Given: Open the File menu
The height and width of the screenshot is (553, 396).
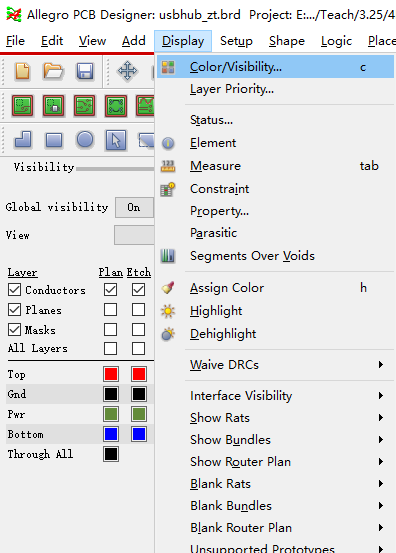Looking at the screenshot, I should [16, 41].
